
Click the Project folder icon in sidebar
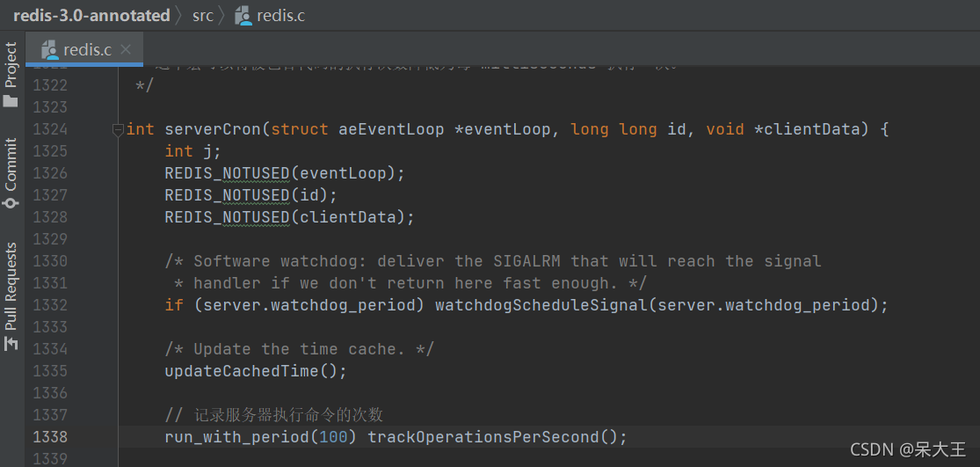11,100
